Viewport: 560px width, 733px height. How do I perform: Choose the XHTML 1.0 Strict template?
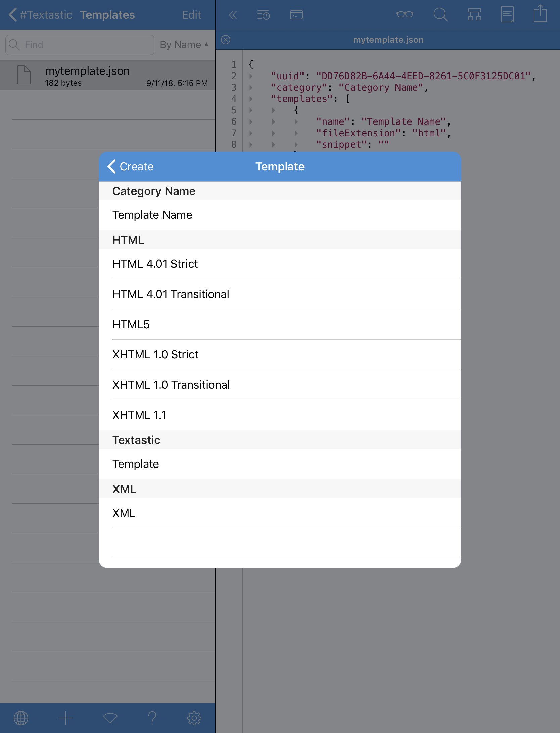[x=280, y=355]
